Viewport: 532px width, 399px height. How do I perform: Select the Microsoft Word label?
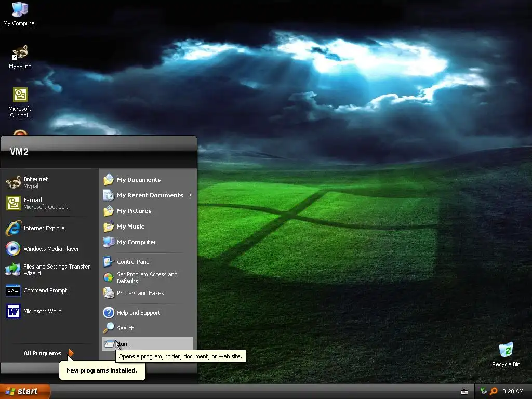(x=43, y=311)
